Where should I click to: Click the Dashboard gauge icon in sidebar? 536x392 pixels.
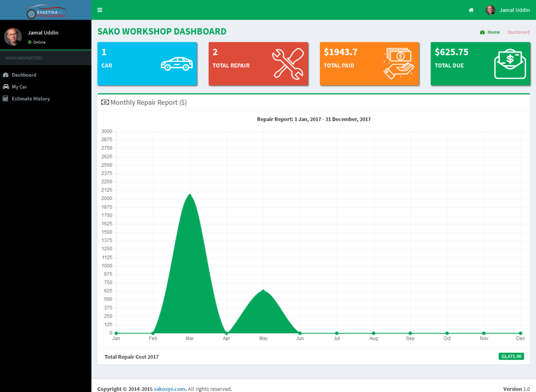tap(6, 75)
